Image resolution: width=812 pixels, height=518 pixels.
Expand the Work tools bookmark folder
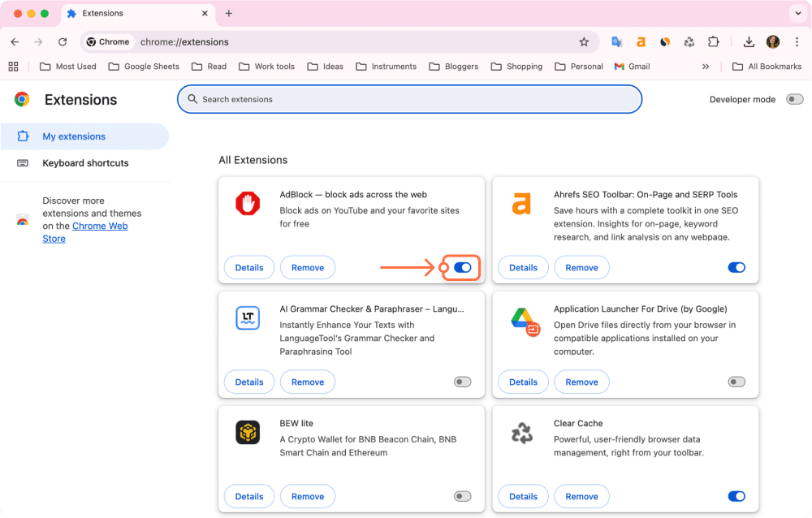click(266, 67)
